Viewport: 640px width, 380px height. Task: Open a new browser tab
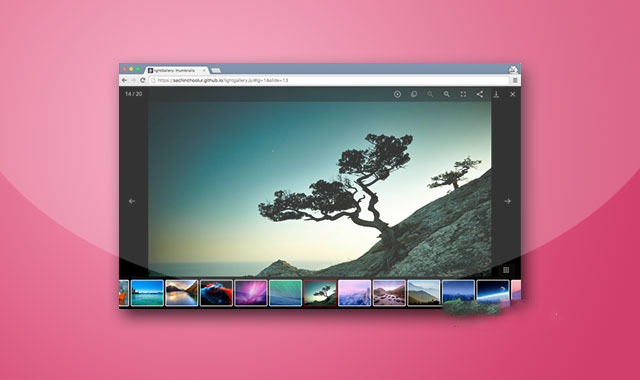pos(216,71)
